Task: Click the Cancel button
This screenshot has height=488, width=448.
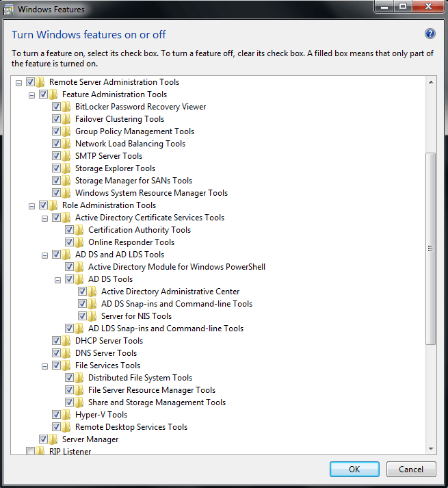Action: point(411,469)
